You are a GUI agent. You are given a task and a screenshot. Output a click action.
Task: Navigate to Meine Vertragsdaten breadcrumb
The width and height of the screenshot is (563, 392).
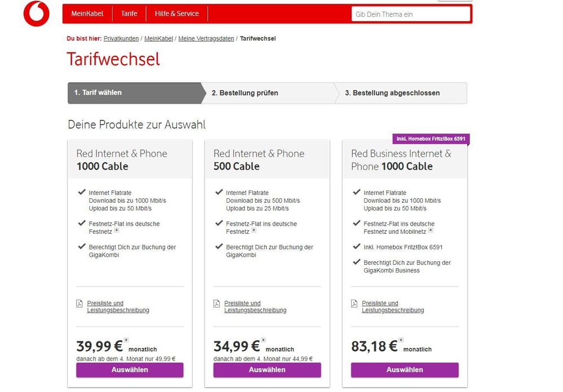206,39
